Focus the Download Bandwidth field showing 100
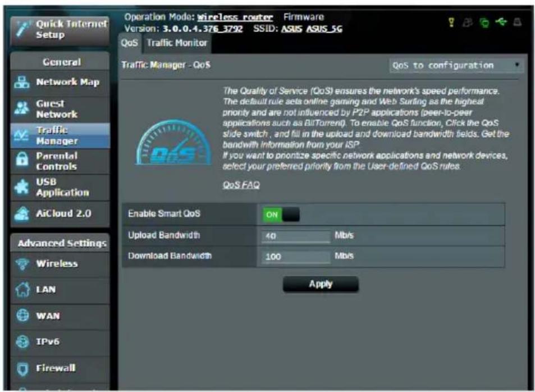 coord(296,257)
